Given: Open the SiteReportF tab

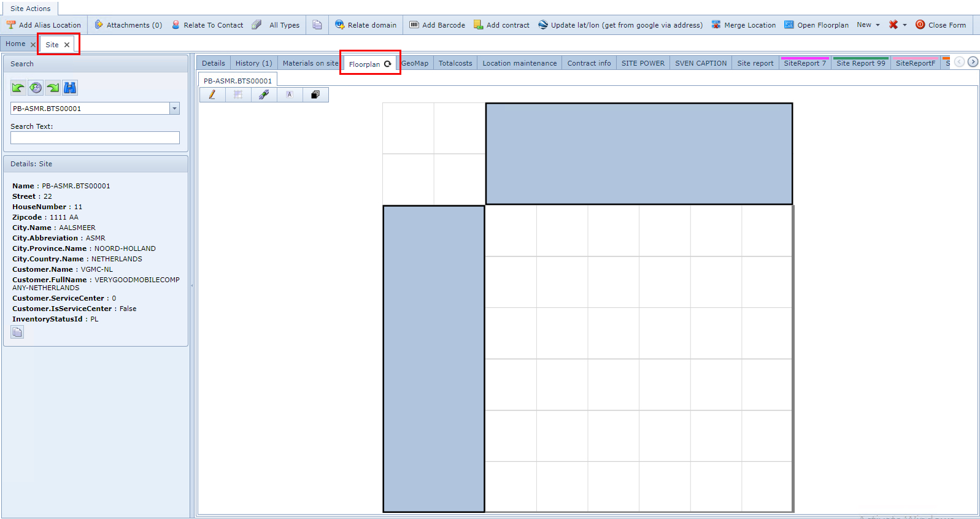Looking at the screenshot, I should (x=916, y=63).
